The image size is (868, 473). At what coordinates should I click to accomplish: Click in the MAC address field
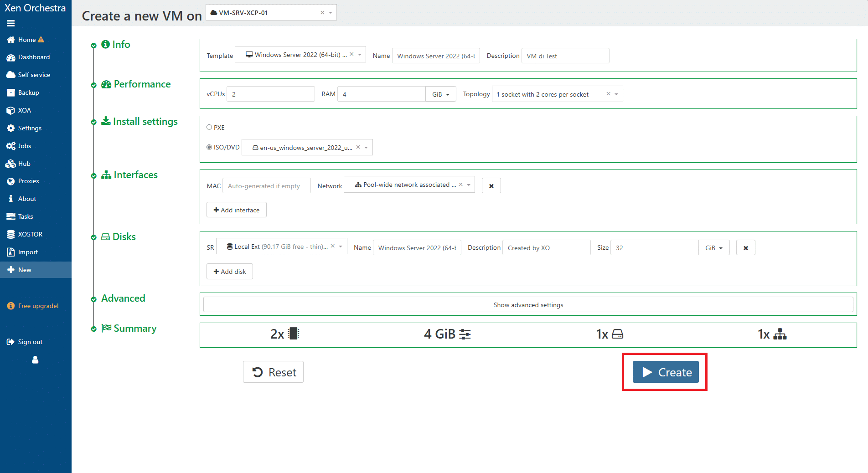coord(267,186)
